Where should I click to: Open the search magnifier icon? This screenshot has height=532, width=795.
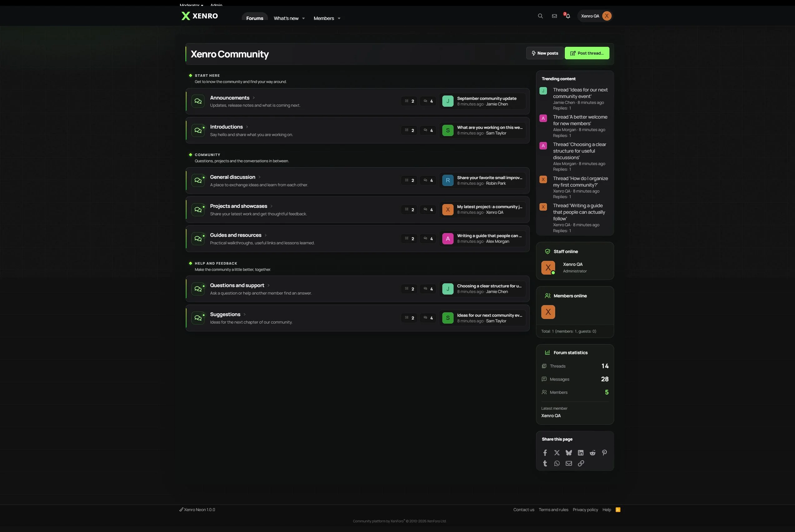coord(540,16)
